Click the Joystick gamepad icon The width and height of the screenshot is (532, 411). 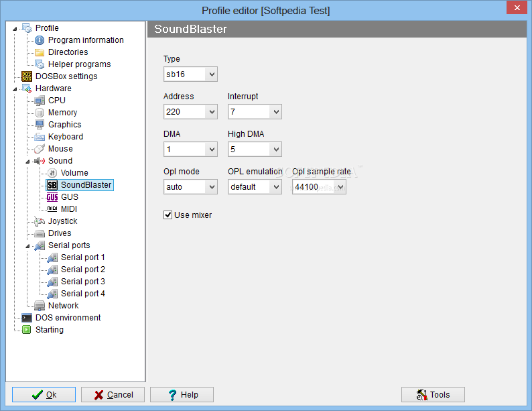pyautogui.click(x=40, y=221)
